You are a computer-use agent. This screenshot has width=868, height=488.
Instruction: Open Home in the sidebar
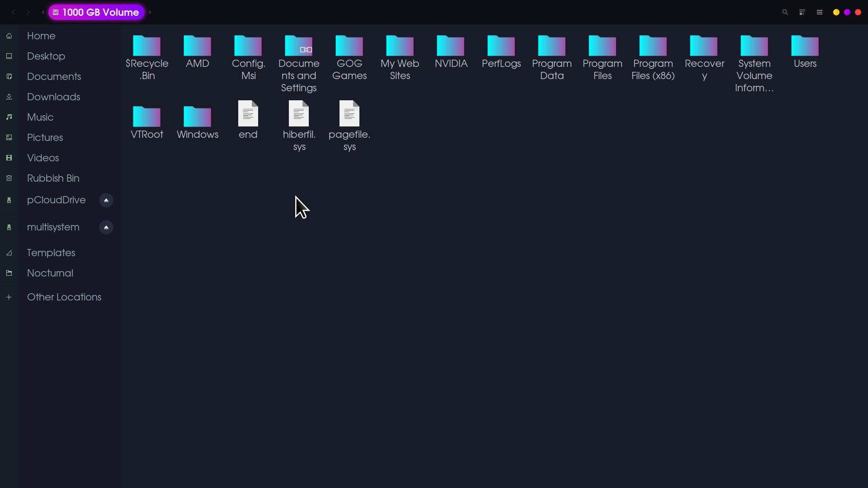click(x=41, y=36)
